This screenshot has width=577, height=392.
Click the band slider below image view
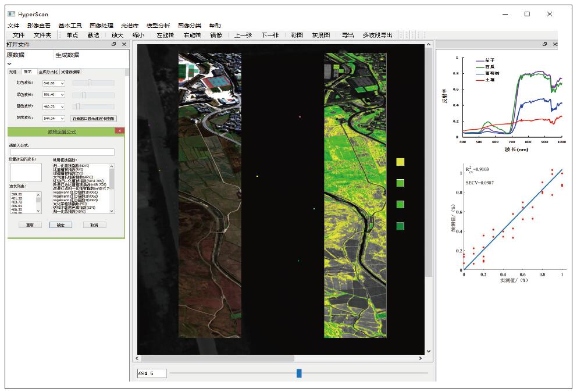(x=299, y=373)
